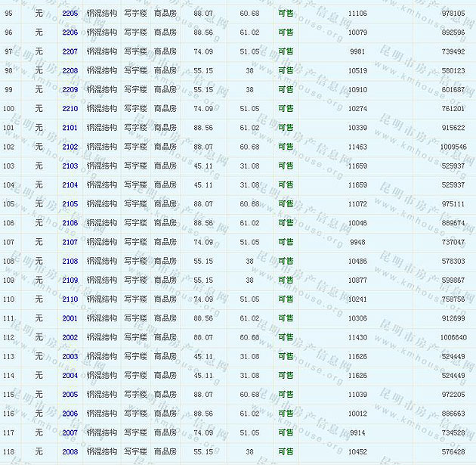The width and height of the screenshot is (476, 465).
Task: Select room 2006 link
Action: [x=70, y=414]
